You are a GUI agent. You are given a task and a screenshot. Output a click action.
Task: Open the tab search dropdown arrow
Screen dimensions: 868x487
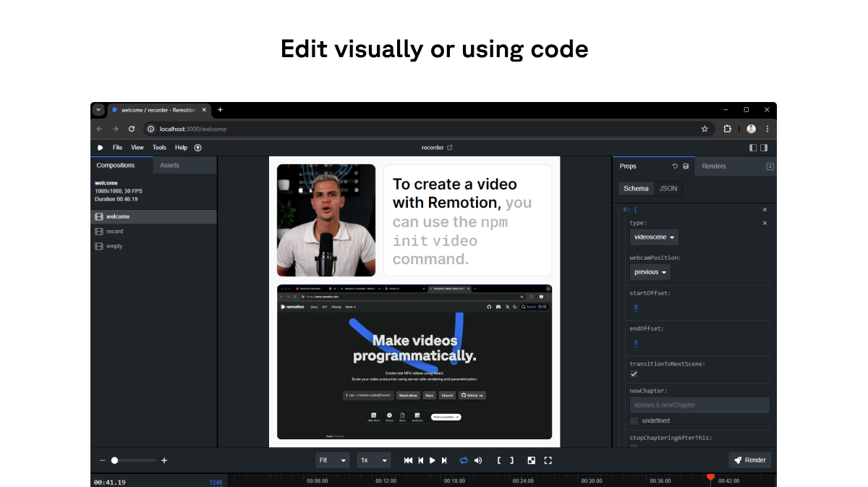99,110
